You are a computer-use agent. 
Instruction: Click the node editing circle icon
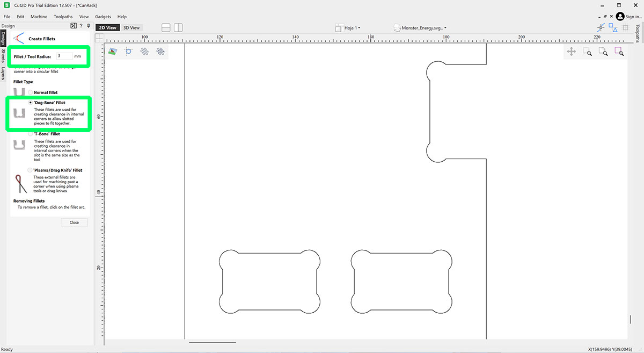tap(128, 52)
